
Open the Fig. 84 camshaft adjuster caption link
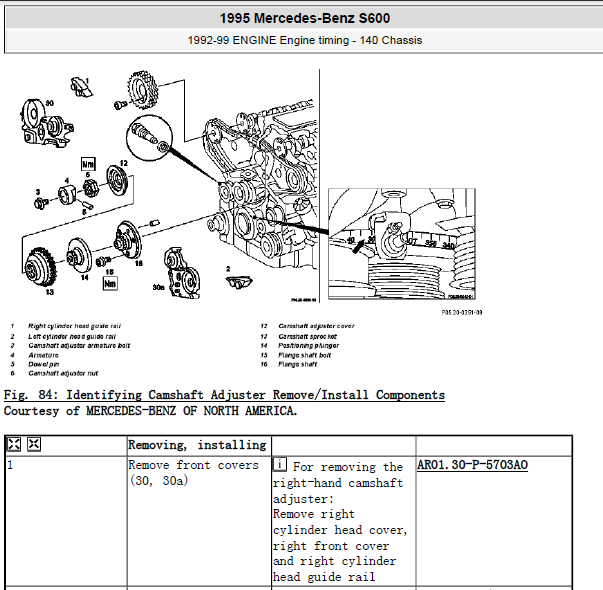point(224,395)
